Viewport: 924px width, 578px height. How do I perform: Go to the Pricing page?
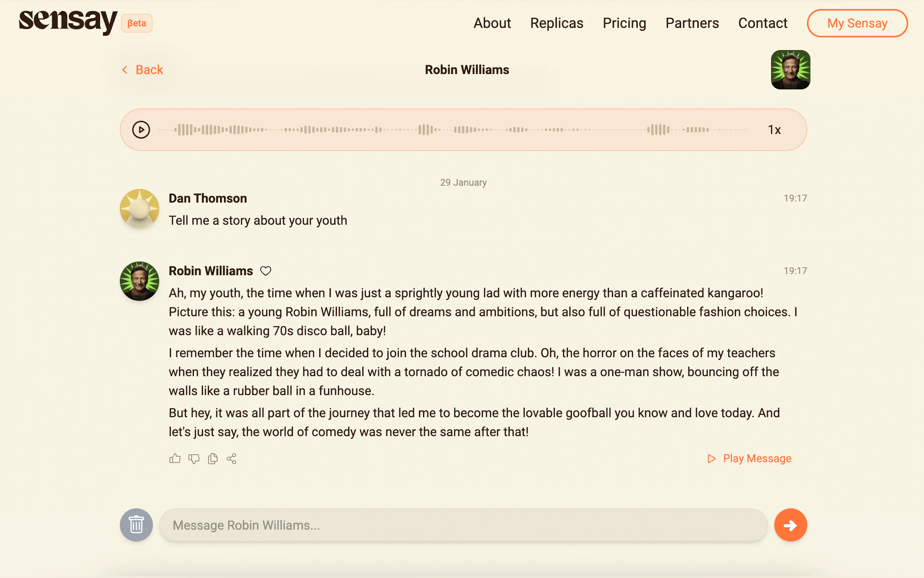(624, 23)
